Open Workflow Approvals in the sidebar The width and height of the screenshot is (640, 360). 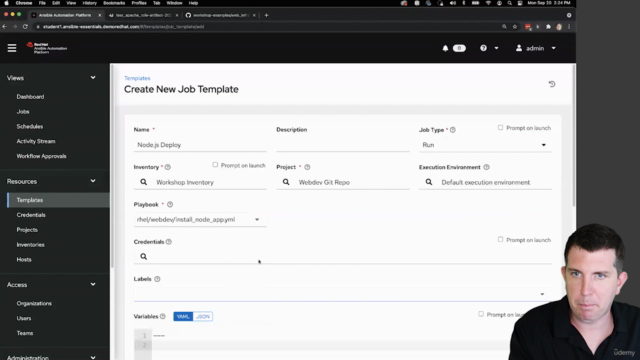pos(41,156)
